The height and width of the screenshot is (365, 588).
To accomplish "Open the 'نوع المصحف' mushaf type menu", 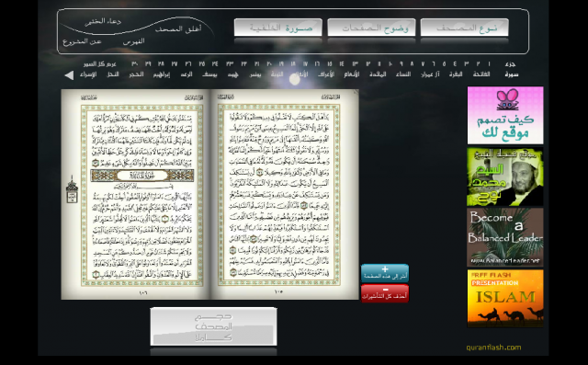I will [x=464, y=28].
